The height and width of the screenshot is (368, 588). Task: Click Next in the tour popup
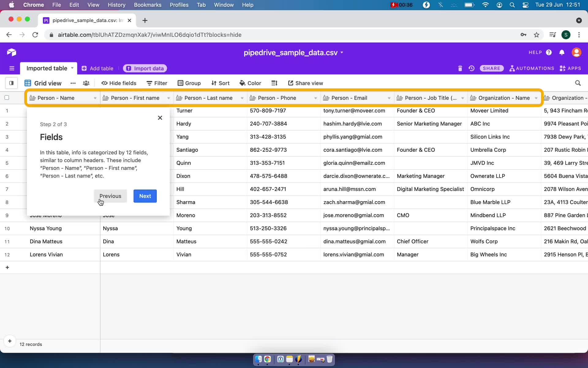(145, 196)
